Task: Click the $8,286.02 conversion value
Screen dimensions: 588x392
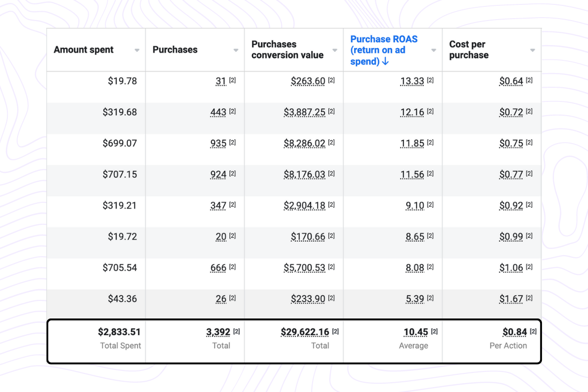Action: [x=304, y=144]
